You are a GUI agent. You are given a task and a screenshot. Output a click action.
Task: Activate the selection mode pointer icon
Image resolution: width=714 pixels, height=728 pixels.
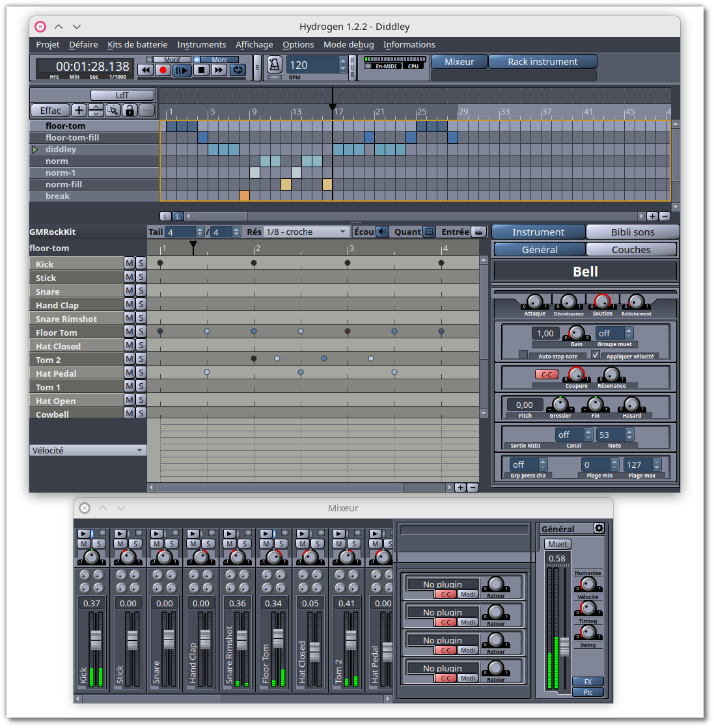click(x=113, y=111)
